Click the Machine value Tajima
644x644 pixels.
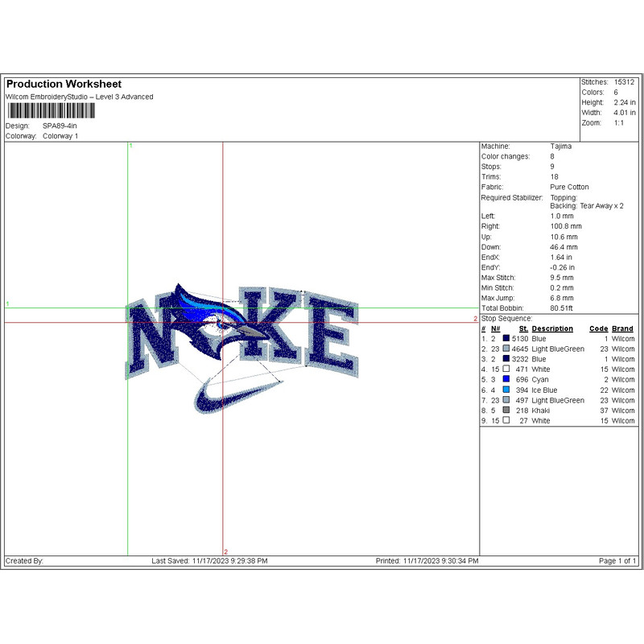coord(562,147)
